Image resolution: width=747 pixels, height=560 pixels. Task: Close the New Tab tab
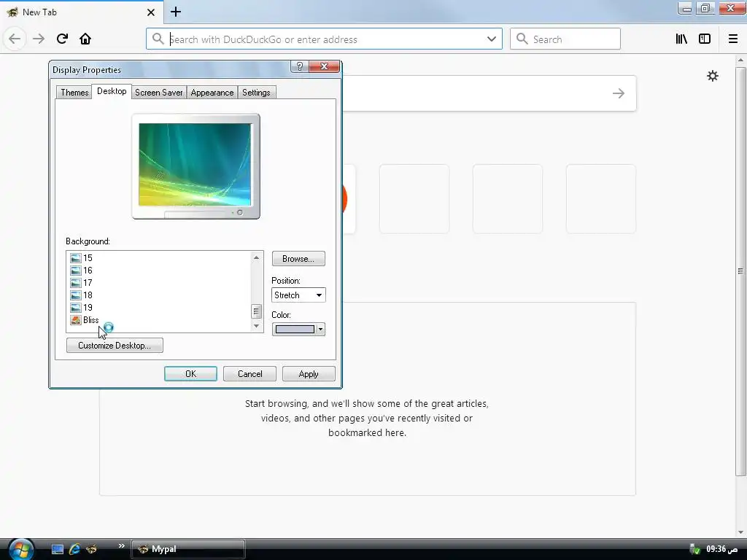pyautogui.click(x=151, y=12)
